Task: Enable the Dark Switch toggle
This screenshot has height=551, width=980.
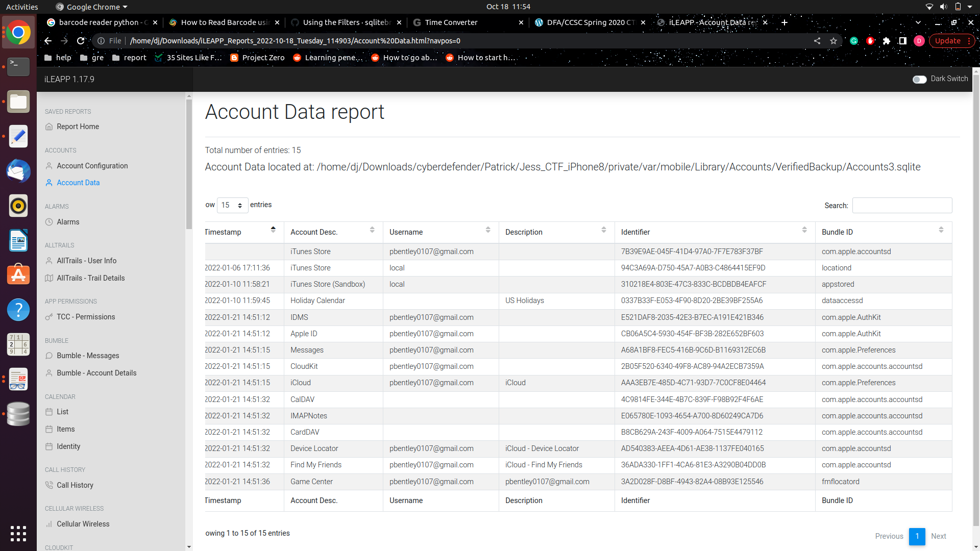Action: click(920, 80)
